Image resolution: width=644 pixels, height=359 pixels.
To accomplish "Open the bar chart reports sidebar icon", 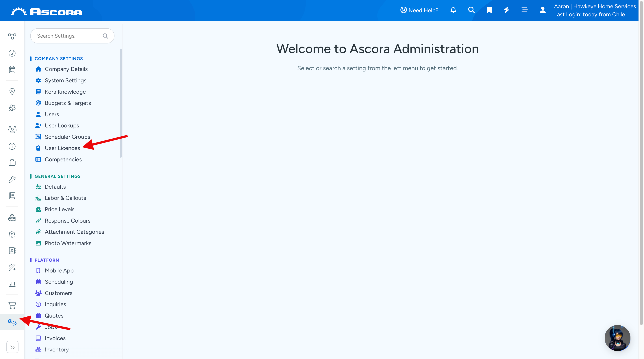I will tap(12, 284).
